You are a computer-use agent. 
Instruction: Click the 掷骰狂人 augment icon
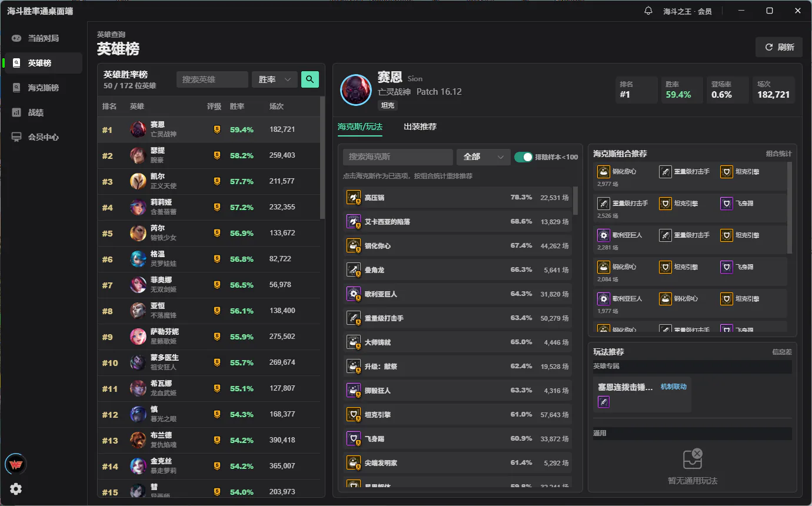click(354, 390)
